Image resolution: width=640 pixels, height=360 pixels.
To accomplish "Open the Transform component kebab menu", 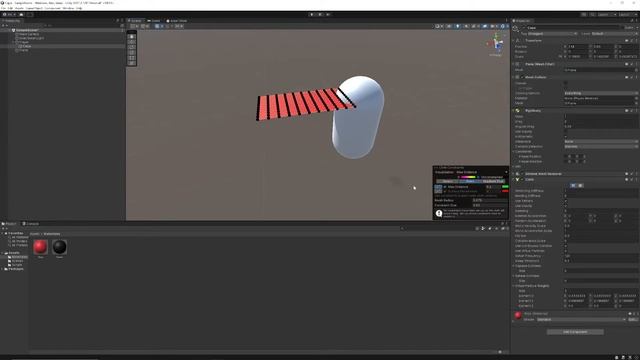I will point(636,40).
